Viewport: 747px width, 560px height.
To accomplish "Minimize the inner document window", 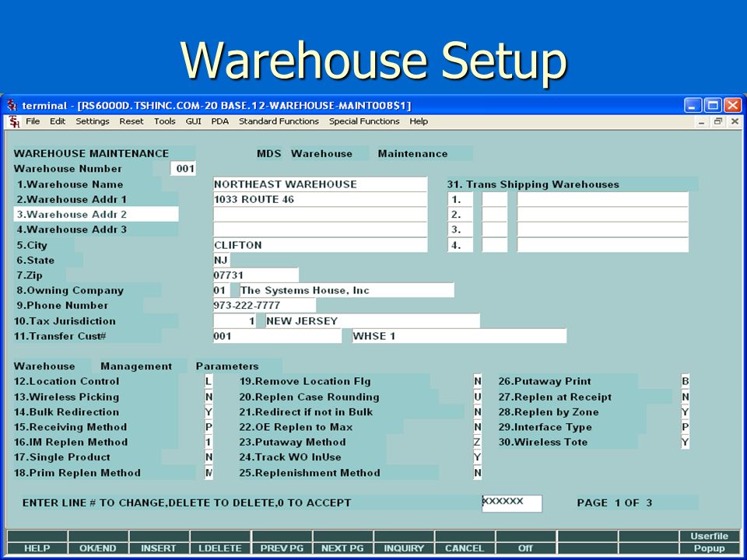I will pos(701,122).
